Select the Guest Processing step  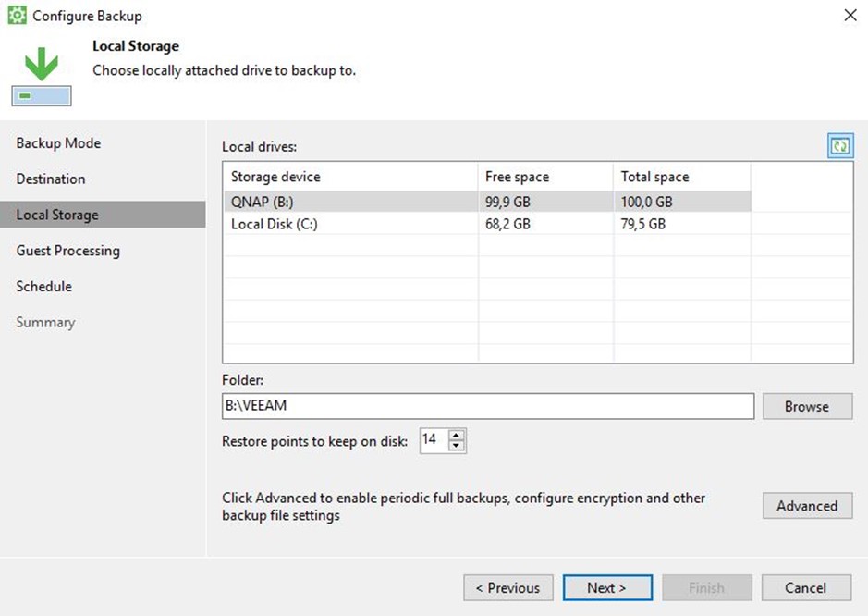(67, 251)
